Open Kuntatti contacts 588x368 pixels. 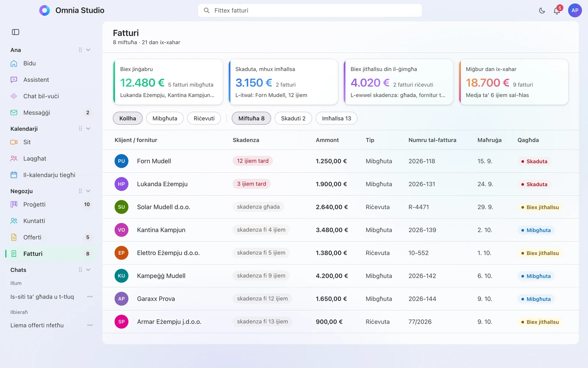point(50,221)
